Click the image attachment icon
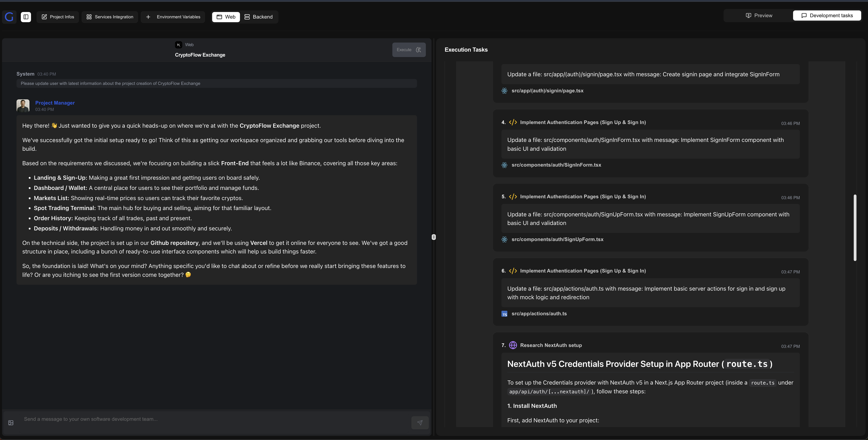The image size is (868, 440). point(11,423)
